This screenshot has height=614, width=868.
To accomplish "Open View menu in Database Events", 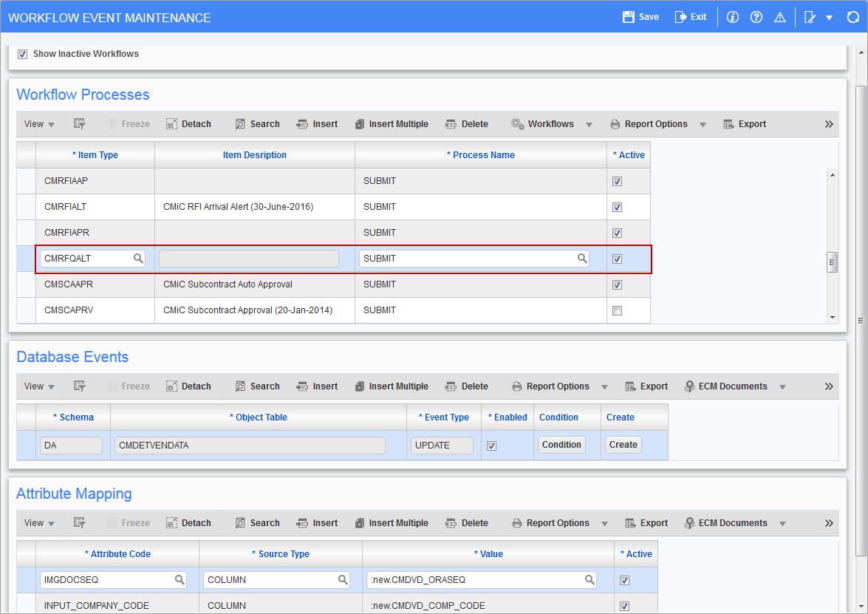I will 38,386.
